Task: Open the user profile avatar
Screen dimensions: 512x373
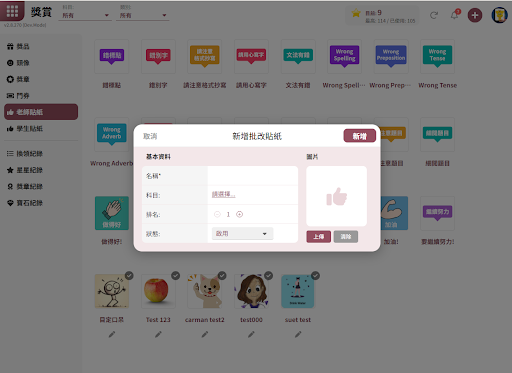Action: 499,15
